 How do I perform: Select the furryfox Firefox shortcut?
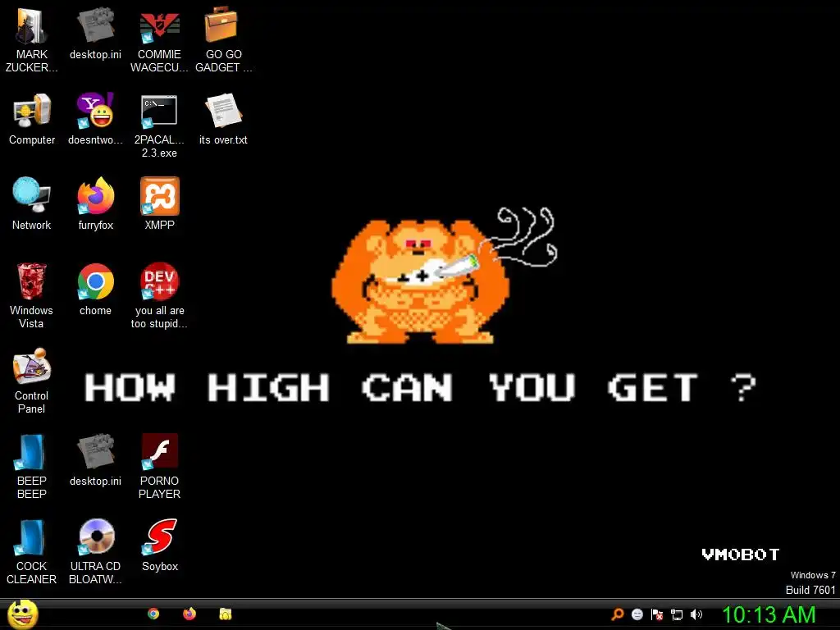tap(95, 204)
